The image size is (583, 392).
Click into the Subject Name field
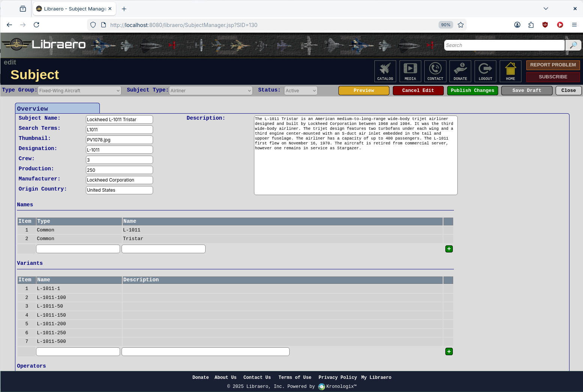(x=119, y=120)
